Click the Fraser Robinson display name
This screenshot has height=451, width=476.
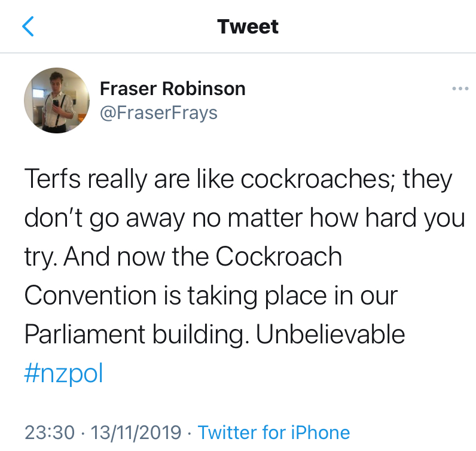172,89
